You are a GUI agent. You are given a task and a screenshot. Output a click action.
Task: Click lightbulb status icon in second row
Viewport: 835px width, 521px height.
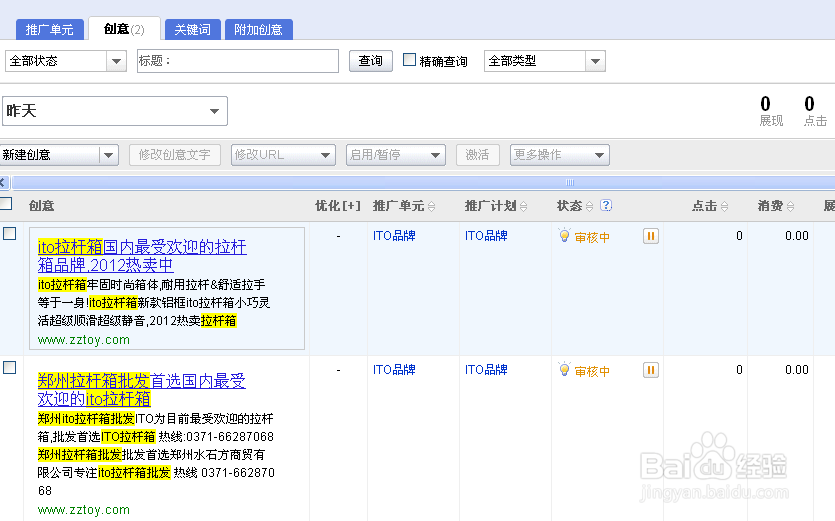pos(564,369)
